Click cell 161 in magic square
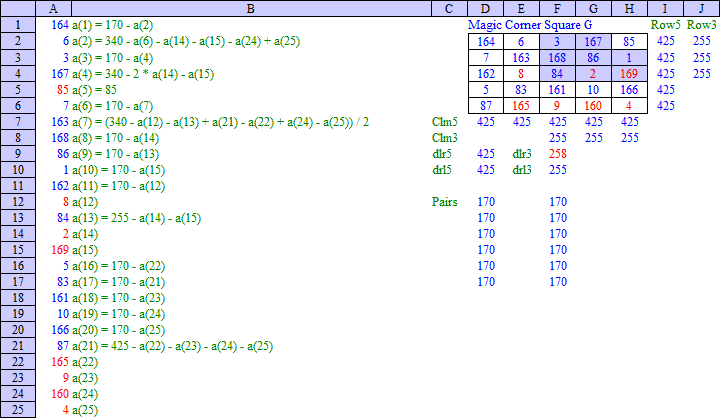Screen dimensions: 721x419 click(x=557, y=90)
